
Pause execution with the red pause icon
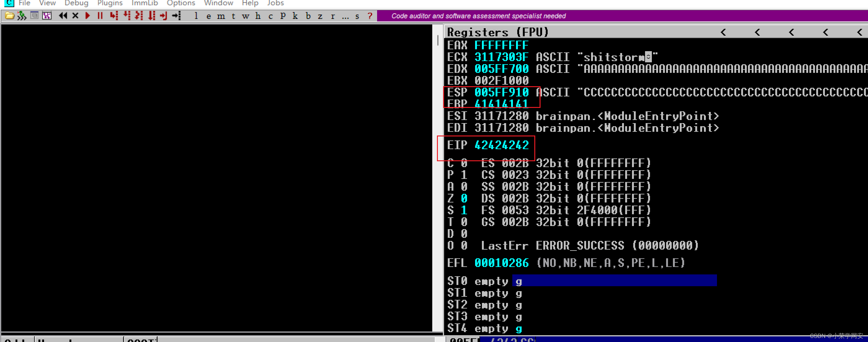tap(100, 16)
